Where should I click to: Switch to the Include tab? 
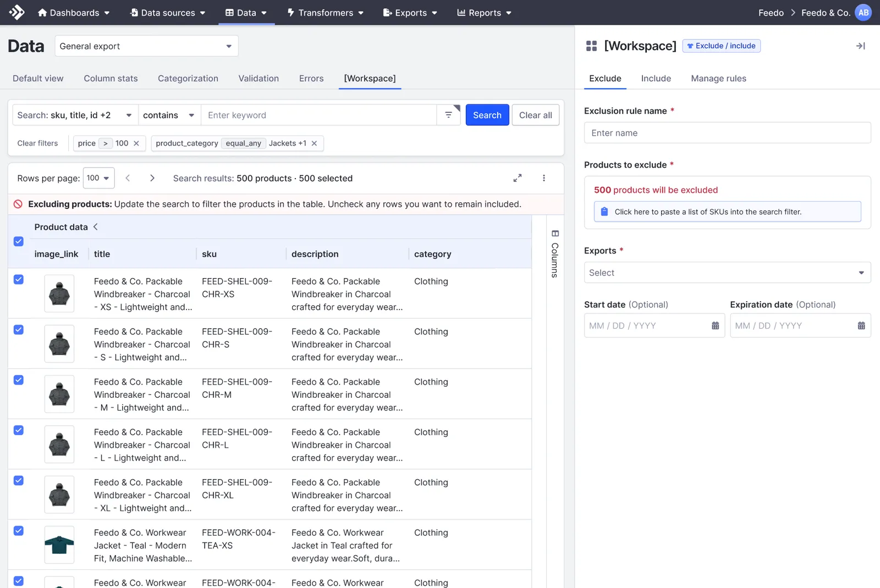[x=656, y=79]
